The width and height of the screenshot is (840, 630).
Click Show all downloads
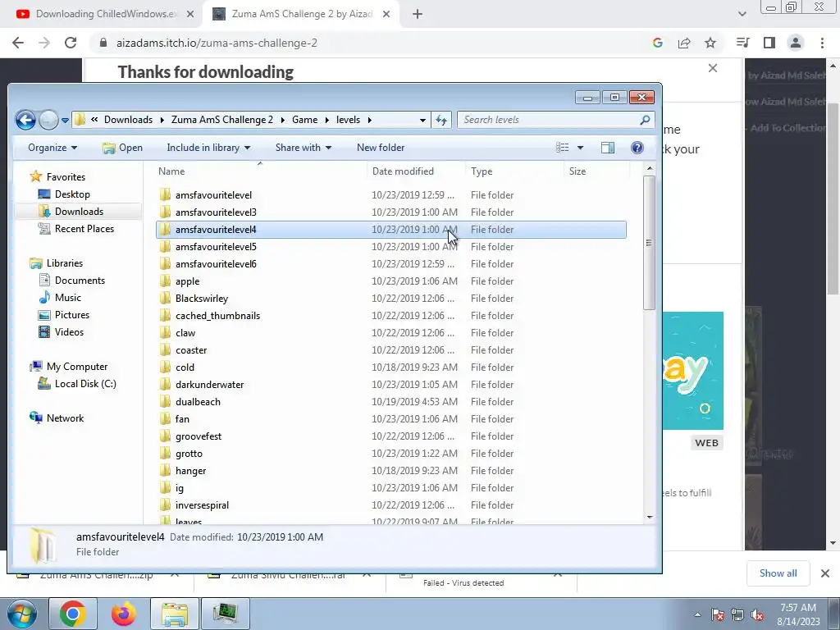coord(778,573)
